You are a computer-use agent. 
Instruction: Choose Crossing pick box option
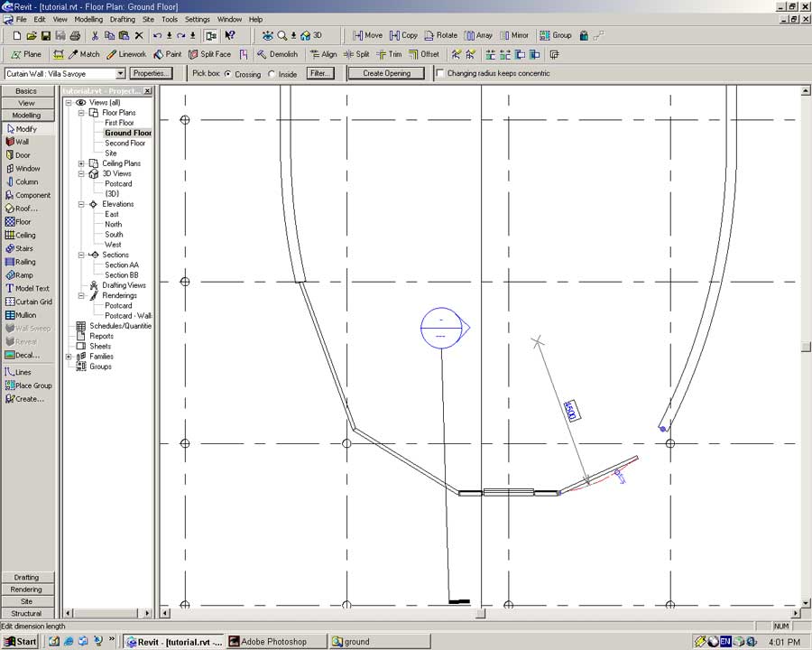point(228,74)
